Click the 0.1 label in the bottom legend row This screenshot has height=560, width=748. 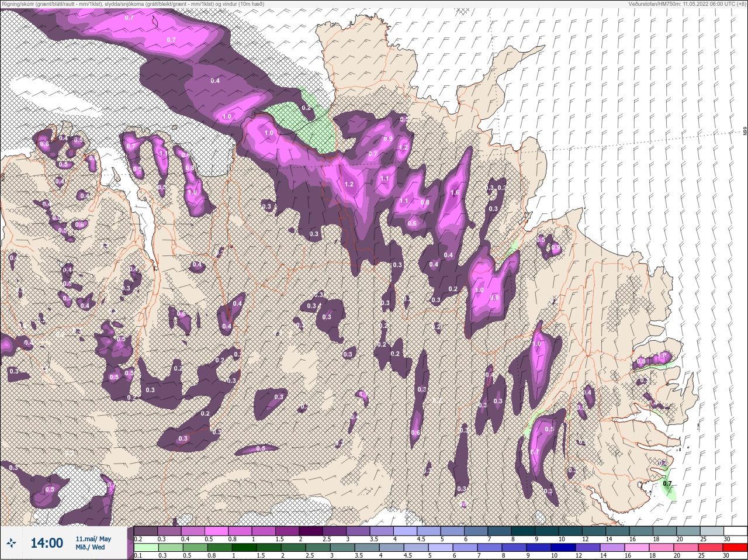click(x=138, y=555)
